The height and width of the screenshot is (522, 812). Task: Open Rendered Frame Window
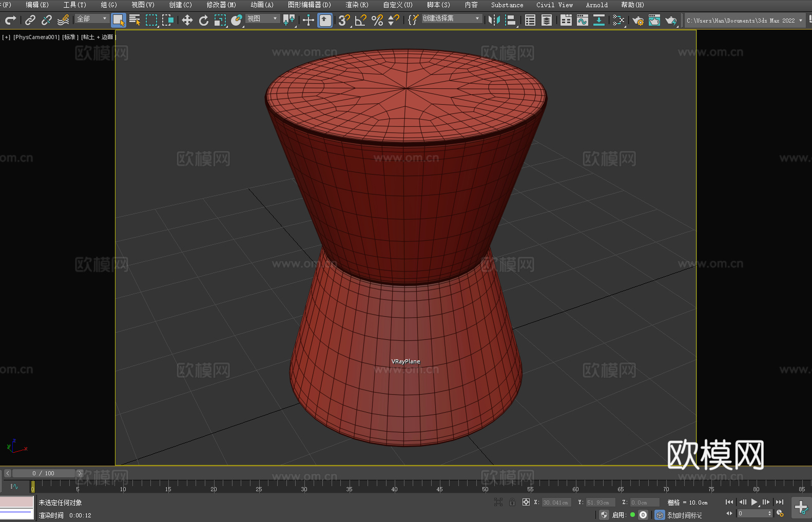click(654, 20)
